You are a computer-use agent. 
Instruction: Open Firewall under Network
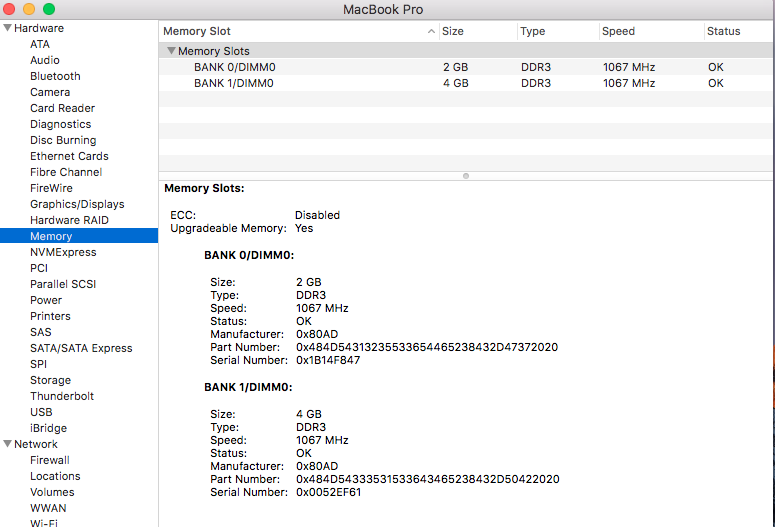tap(49, 460)
